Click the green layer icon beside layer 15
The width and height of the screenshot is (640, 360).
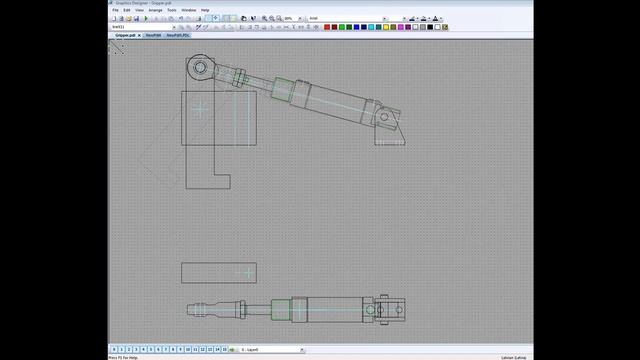pos(232,350)
